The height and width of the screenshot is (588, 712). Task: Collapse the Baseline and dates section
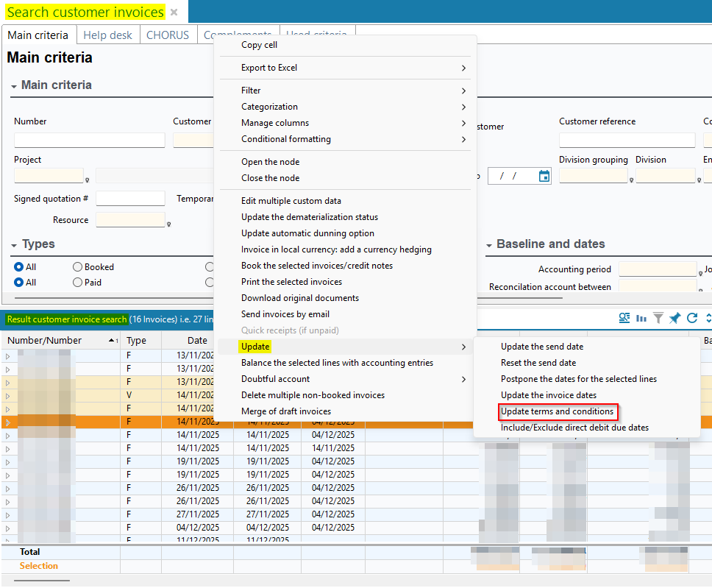pos(489,244)
